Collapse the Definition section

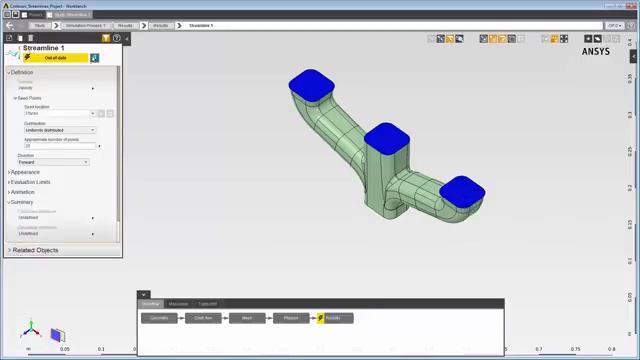point(9,73)
